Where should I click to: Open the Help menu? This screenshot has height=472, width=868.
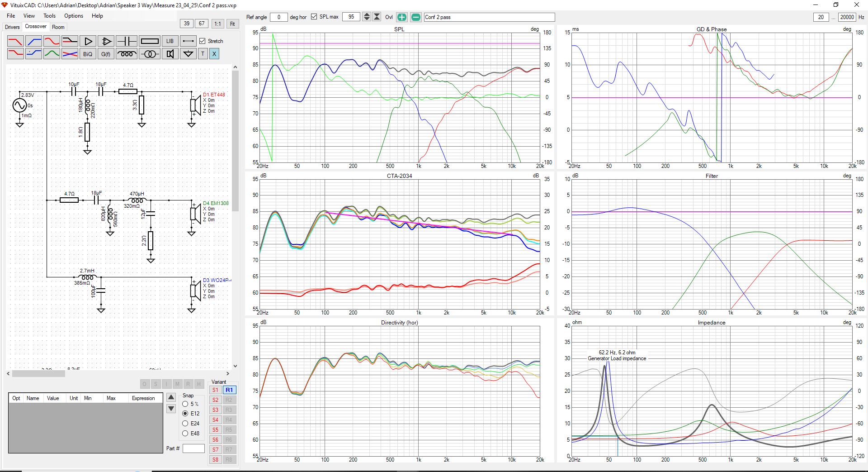[97, 16]
